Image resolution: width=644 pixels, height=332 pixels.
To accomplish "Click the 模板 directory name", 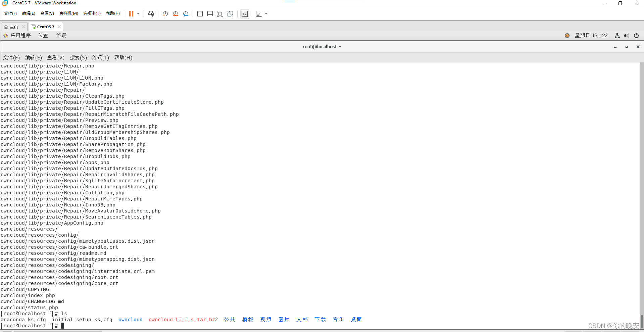I will [248, 320].
